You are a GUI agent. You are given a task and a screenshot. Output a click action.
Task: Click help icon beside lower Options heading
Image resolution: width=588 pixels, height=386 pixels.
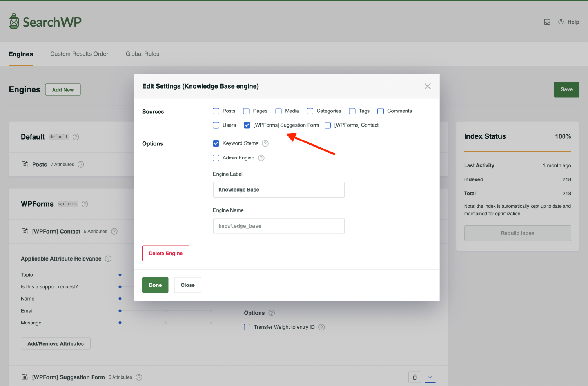pyautogui.click(x=272, y=313)
